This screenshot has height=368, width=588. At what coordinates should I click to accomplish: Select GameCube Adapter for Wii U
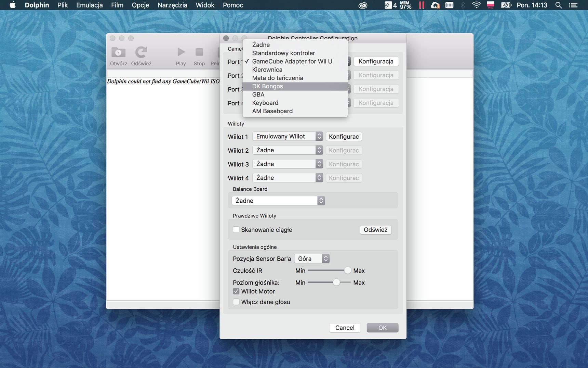click(295, 61)
